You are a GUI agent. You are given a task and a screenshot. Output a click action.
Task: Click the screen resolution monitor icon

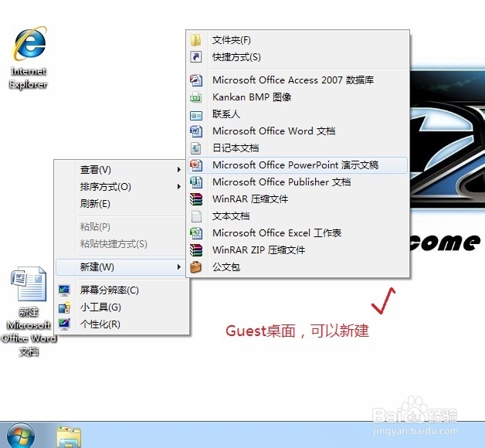pos(64,290)
